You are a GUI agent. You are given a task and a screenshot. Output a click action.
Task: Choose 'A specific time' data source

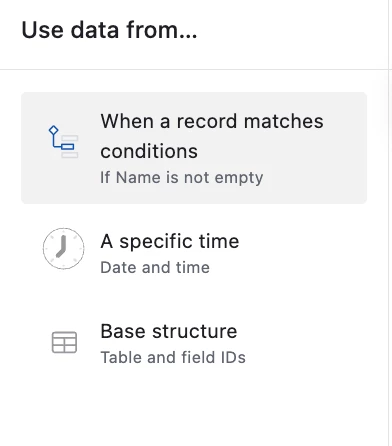click(194, 253)
